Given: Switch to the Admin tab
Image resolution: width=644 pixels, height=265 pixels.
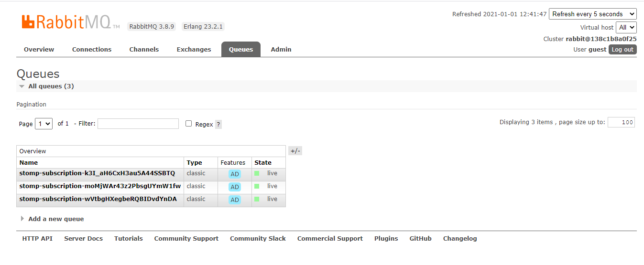Looking at the screenshot, I should pos(281,50).
